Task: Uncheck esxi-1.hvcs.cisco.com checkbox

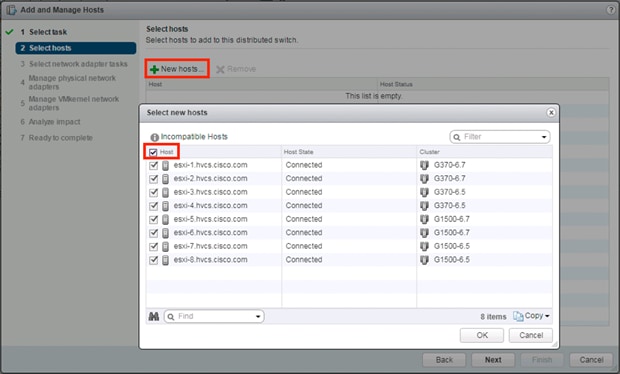Action: point(153,166)
